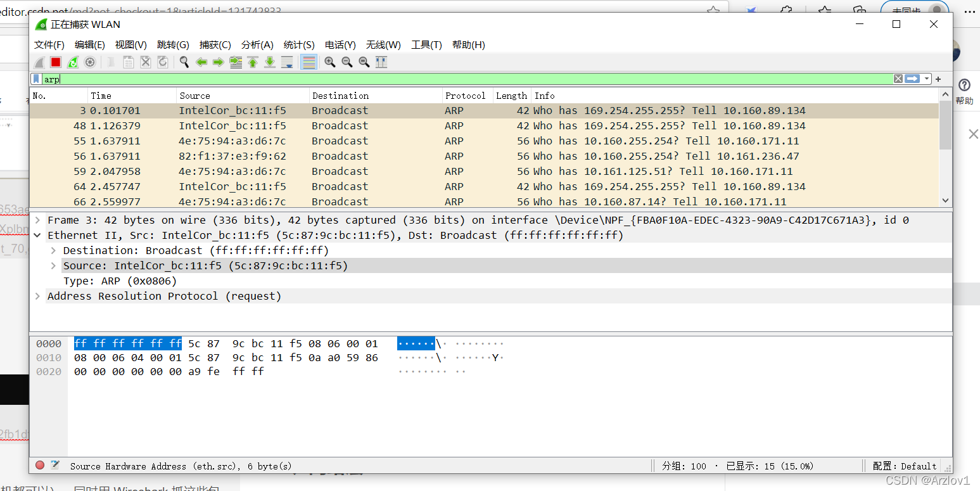980x491 pixels.
Task: Zoom out the main window text
Action: (347, 62)
